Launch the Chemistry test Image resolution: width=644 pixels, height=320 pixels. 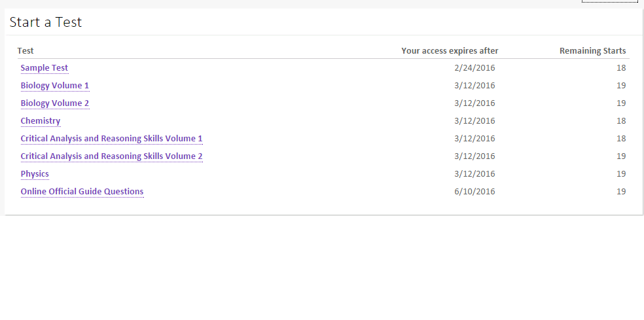41,121
